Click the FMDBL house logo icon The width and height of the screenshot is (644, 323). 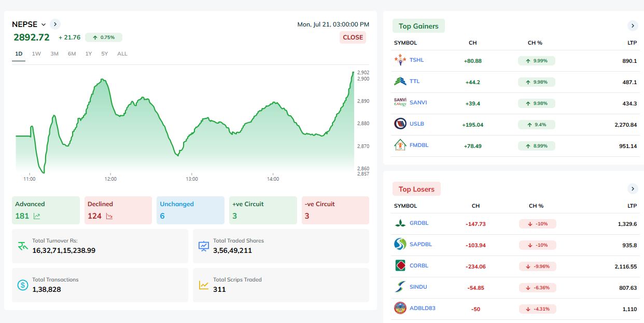pyautogui.click(x=400, y=145)
